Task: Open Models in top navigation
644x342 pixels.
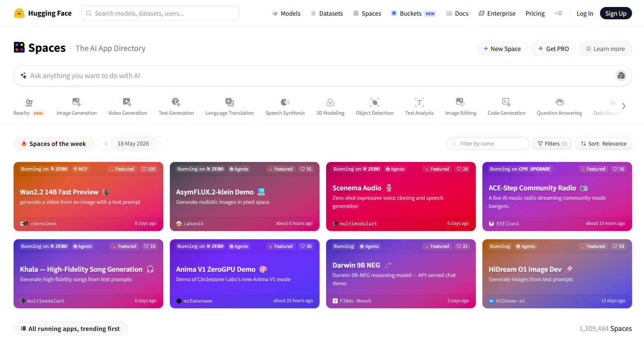Action: 286,14
